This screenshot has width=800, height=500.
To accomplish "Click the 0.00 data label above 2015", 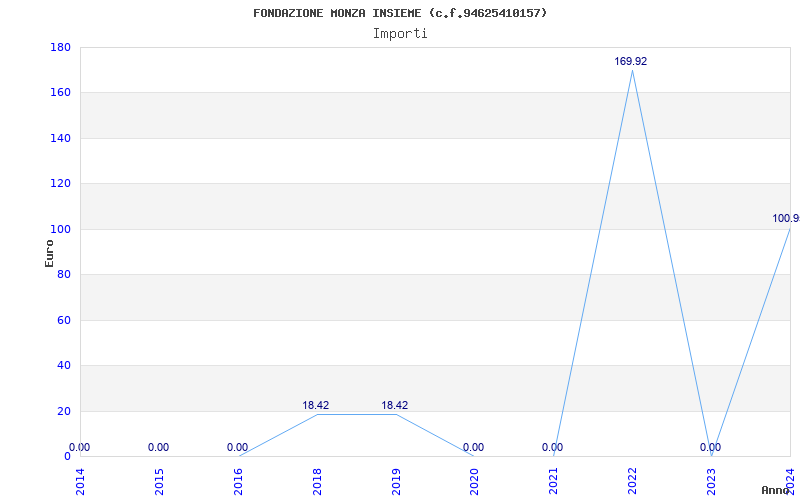I will (158, 447).
